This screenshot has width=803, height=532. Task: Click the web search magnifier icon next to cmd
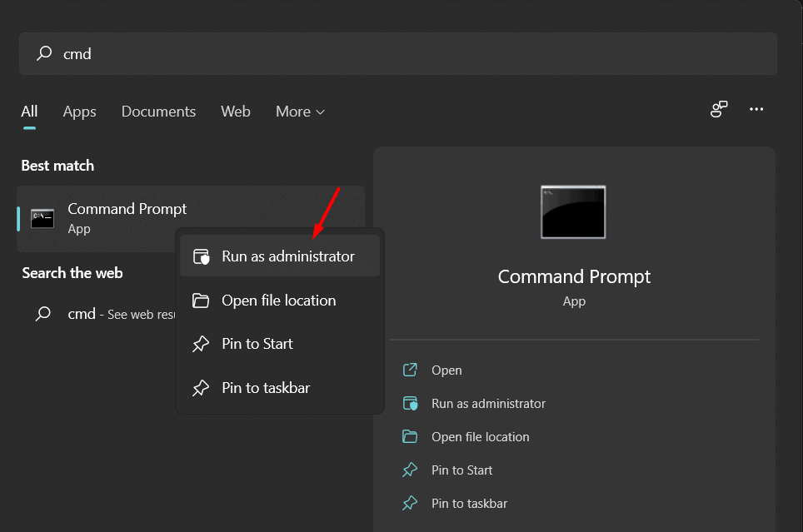coord(43,314)
